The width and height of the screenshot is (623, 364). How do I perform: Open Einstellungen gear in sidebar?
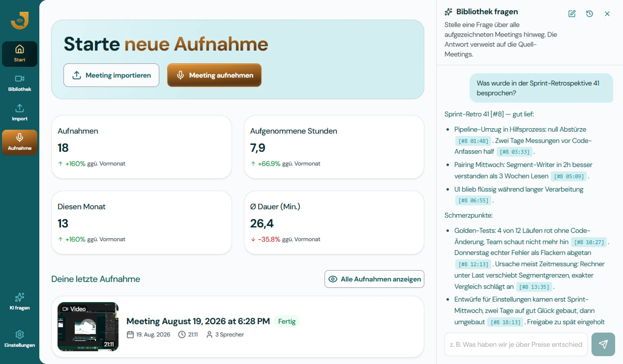[19, 339]
